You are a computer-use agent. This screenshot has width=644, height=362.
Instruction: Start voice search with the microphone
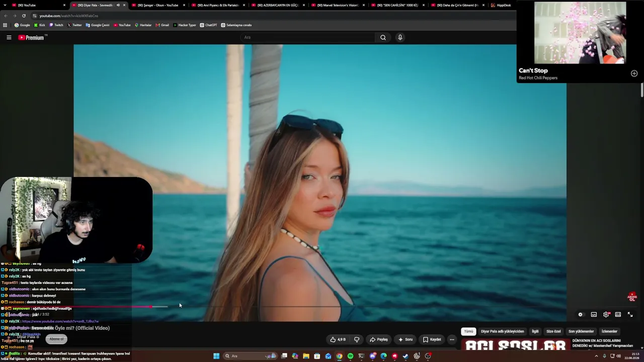click(400, 37)
